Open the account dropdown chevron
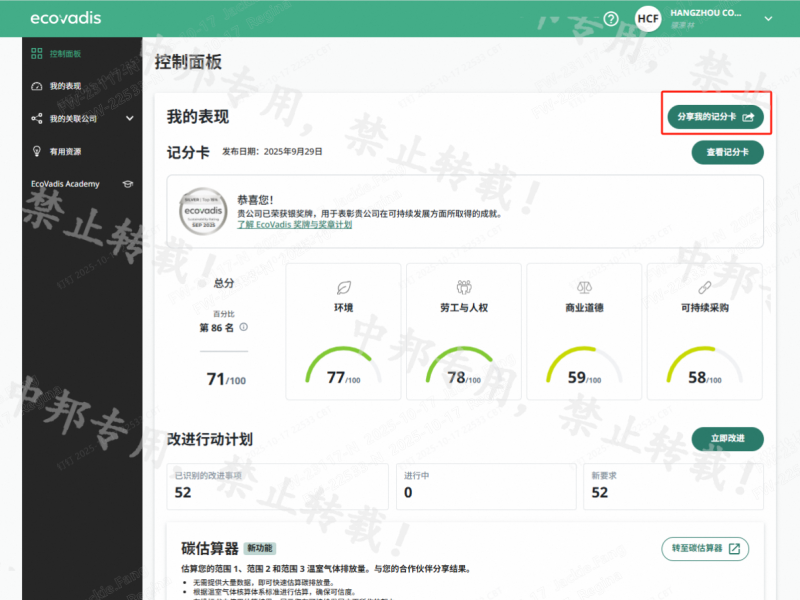 [x=768, y=18]
